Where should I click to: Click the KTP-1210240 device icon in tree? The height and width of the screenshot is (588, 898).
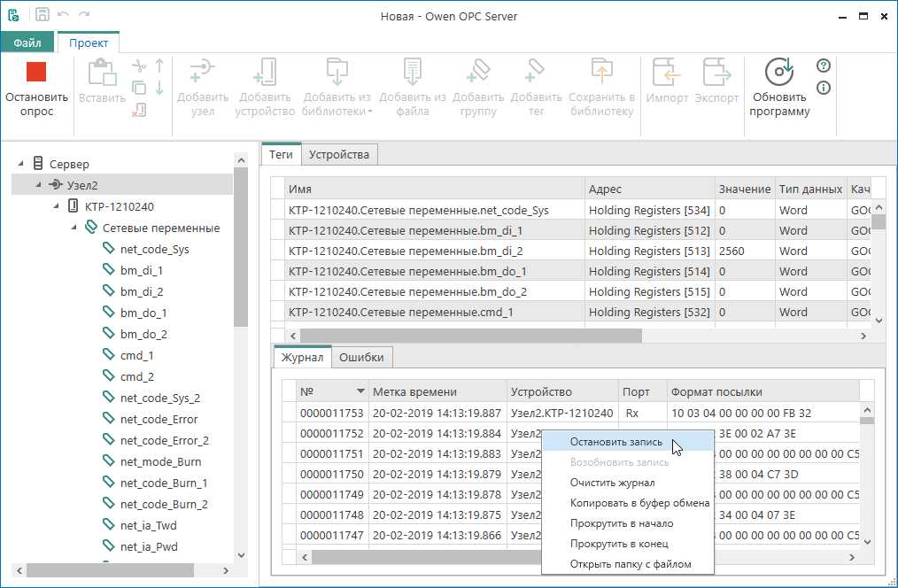73,206
